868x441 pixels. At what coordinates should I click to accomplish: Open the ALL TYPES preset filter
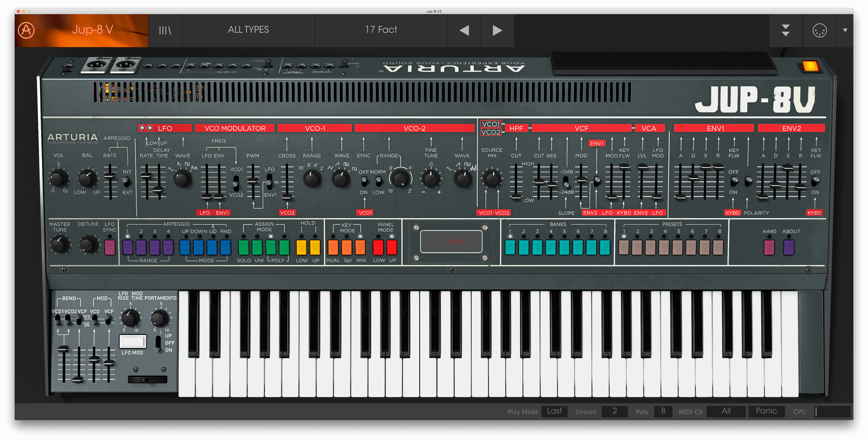(248, 30)
